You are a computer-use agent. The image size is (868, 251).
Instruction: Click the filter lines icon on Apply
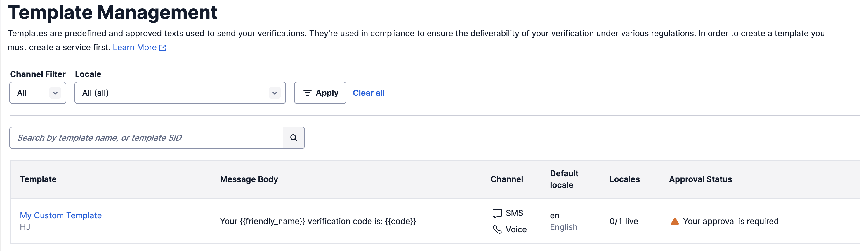(x=307, y=93)
